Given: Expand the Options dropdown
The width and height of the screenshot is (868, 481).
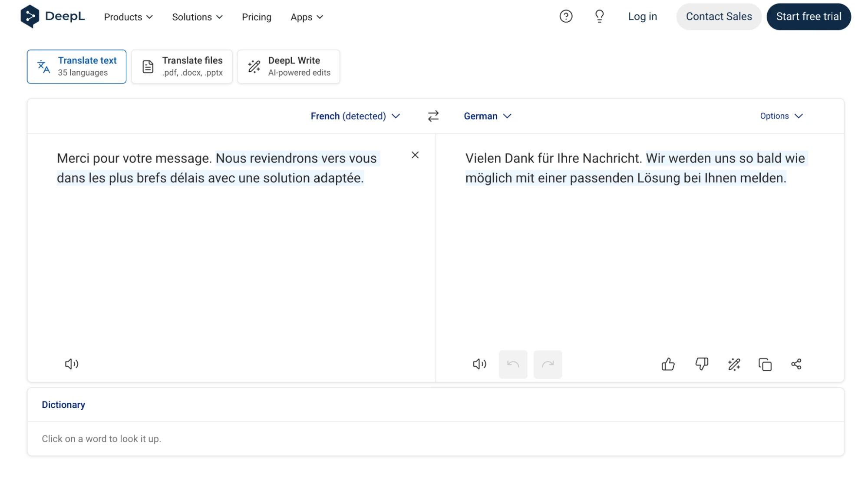Looking at the screenshot, I should point(781,116).
